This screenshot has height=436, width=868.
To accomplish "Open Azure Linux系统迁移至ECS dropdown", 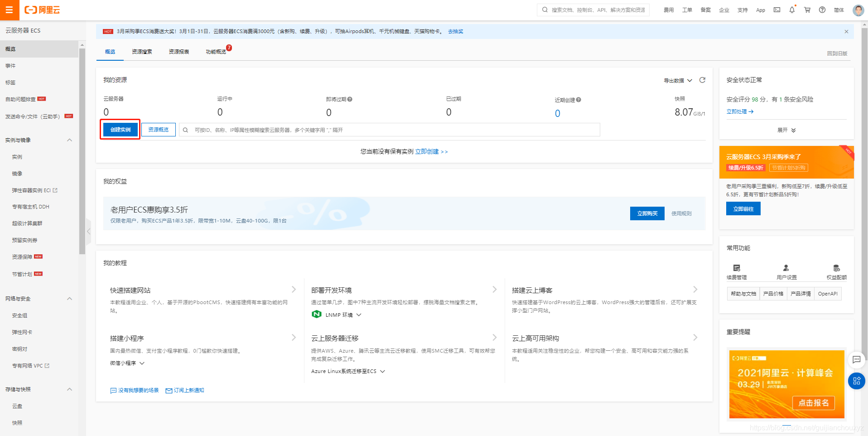I will tap(348, 371).
